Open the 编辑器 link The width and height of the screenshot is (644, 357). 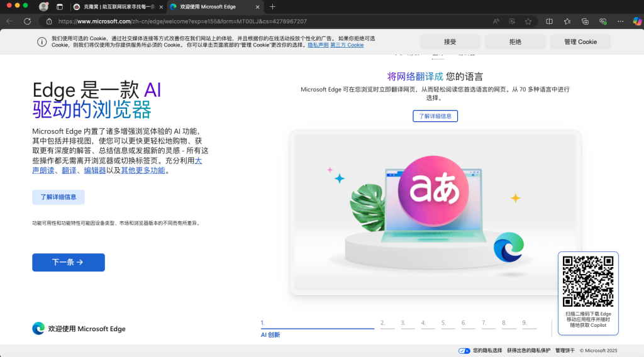(95, 170)
